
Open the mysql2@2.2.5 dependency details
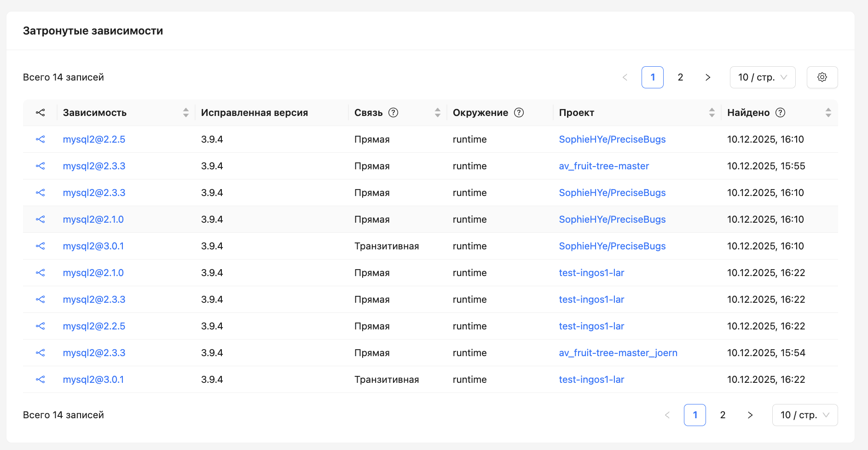tap(94, 139)
